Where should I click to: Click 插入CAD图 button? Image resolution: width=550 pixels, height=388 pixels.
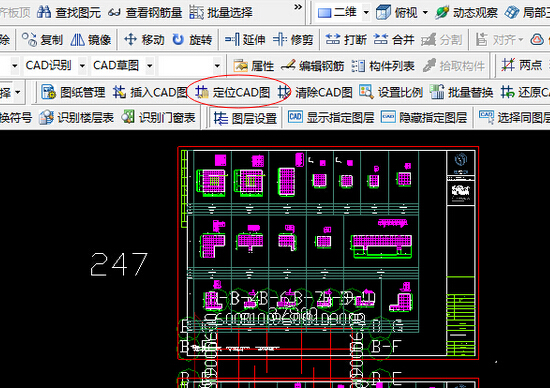(x=150, y=92)
